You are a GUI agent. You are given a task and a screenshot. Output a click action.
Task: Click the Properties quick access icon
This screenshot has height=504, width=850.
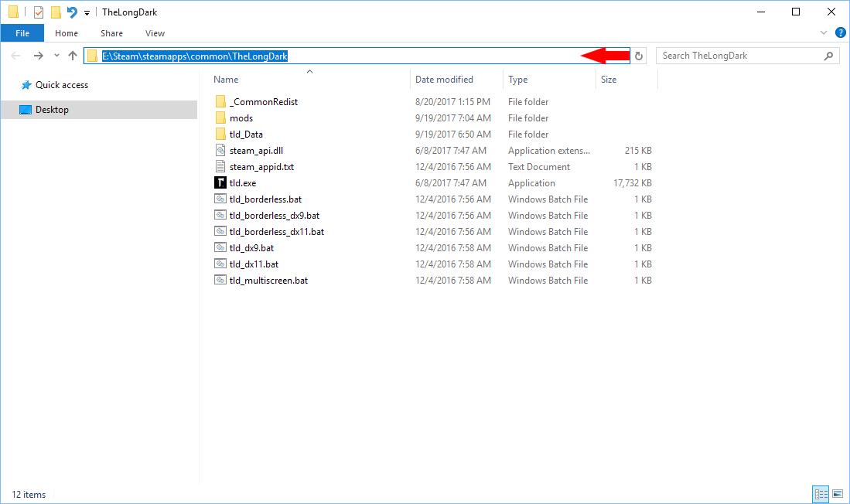click(x=39, y=12)
